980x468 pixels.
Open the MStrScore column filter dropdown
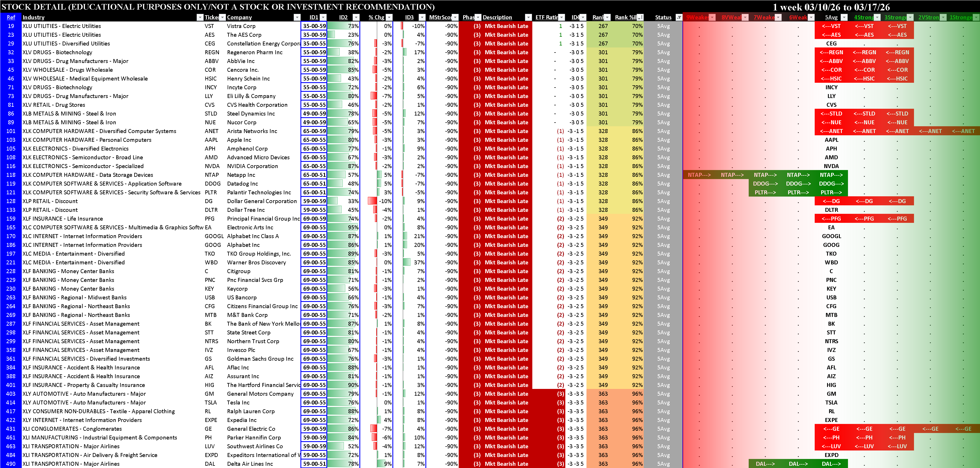tap(455, 17)
